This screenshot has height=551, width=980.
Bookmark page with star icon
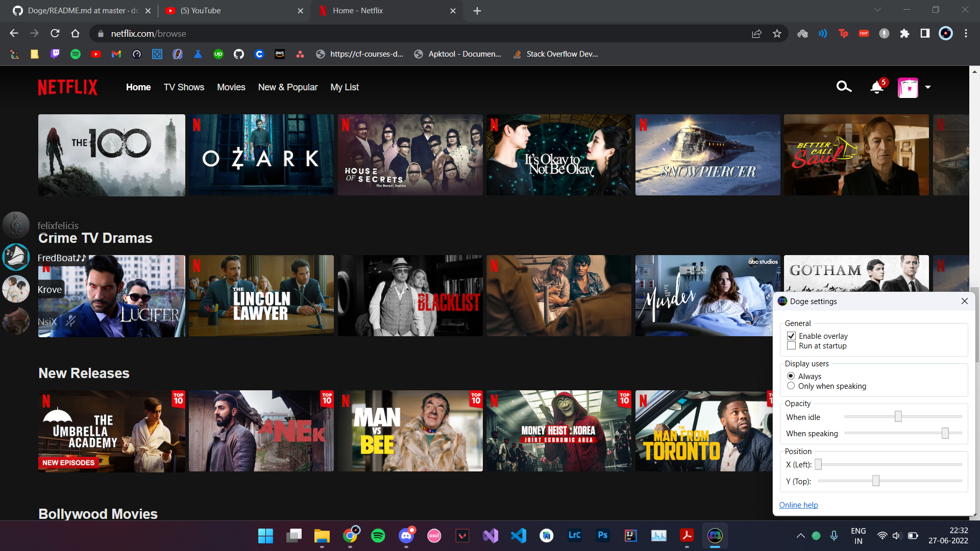(777, 34)
